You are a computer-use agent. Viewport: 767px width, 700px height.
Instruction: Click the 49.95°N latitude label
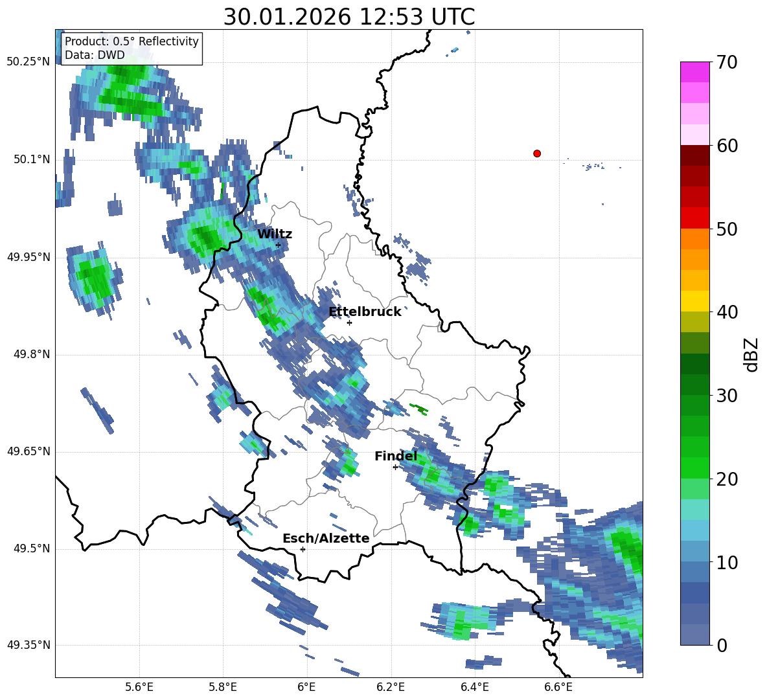pos(29,256)
